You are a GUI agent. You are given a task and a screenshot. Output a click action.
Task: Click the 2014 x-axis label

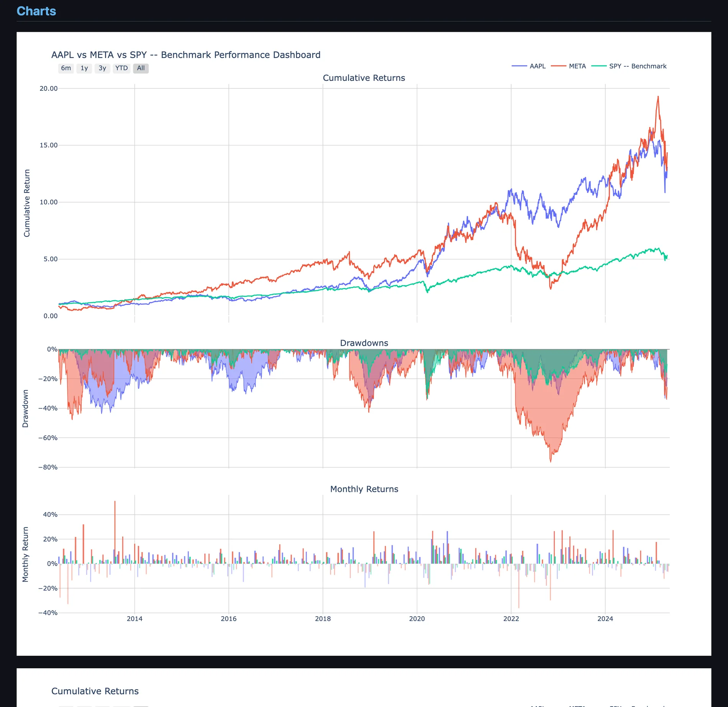[x=134, y=619]
